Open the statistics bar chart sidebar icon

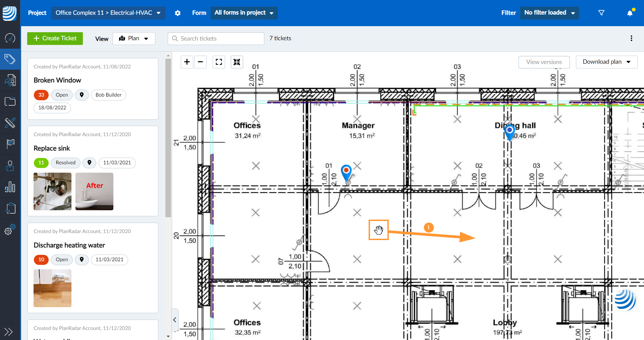click(x=10, y=187)
